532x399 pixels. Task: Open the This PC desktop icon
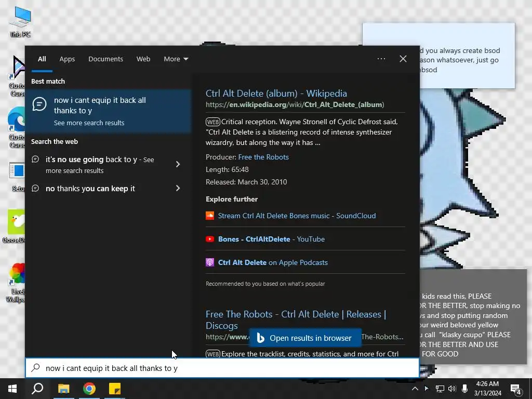[x=20, y=22]
